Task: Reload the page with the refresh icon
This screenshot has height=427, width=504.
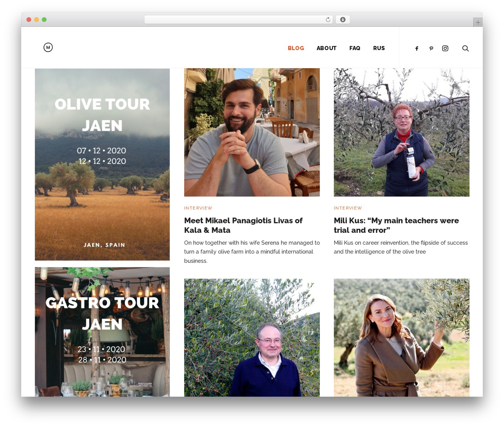Action: 328,20
